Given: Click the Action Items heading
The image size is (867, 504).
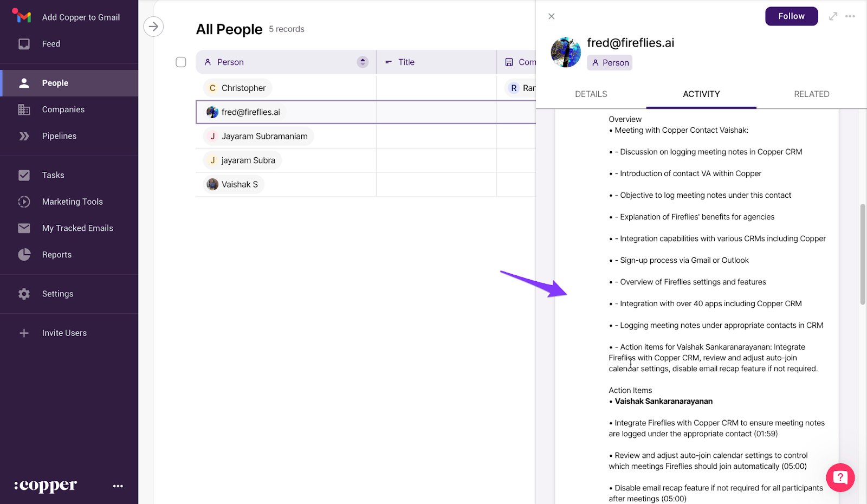Looking at the screenshot, I should pos(630,390).
